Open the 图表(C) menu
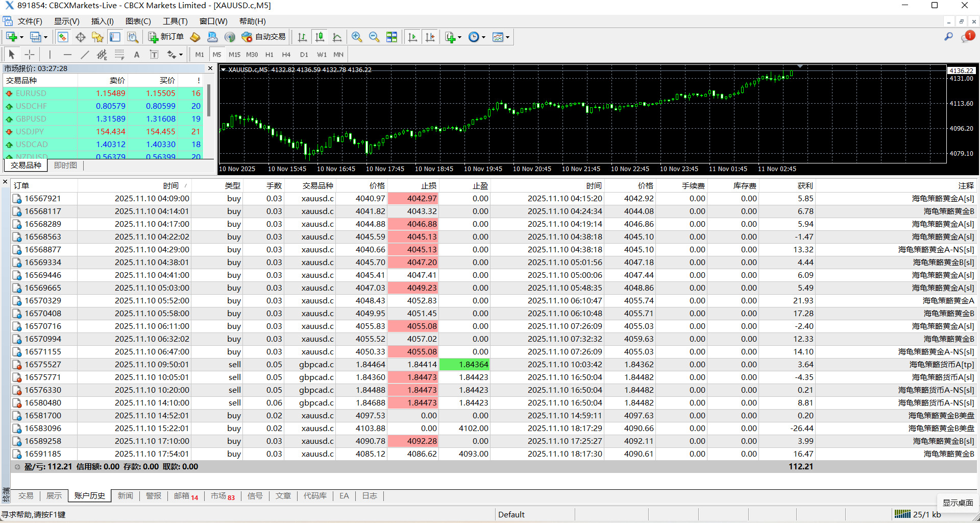 click(138, 21)
